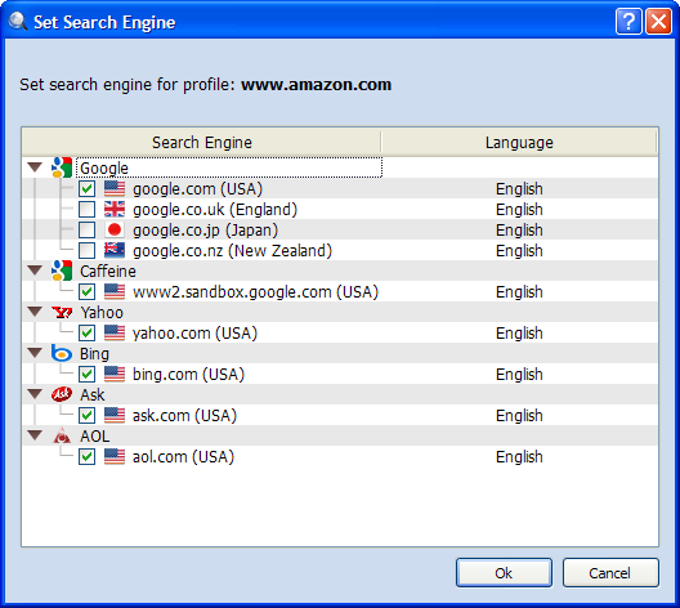The image size is (680, 608).
Task: Click the Japan flag beside google.co.jp
Action: click(114, 230)
